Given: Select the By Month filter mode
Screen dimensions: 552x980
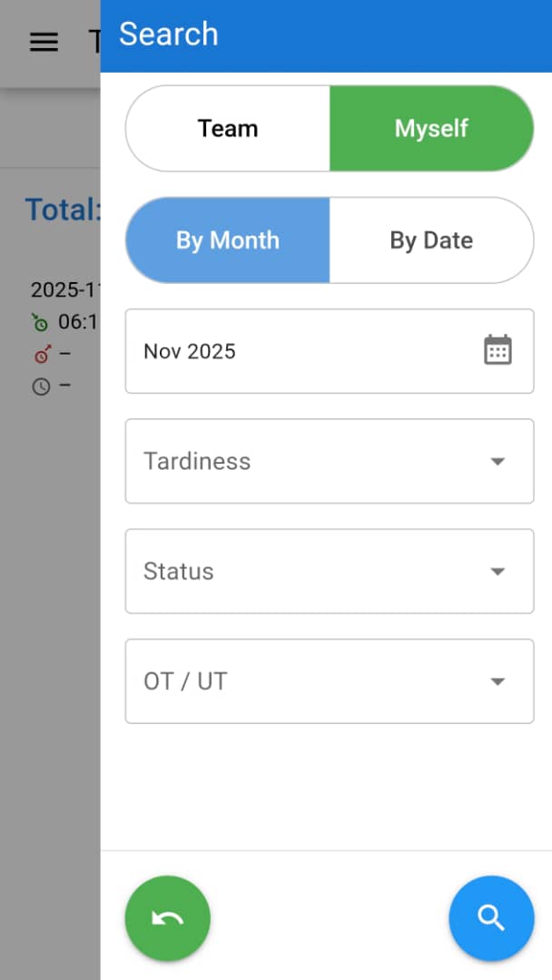Looking at the screenshot, I should 228,240.
